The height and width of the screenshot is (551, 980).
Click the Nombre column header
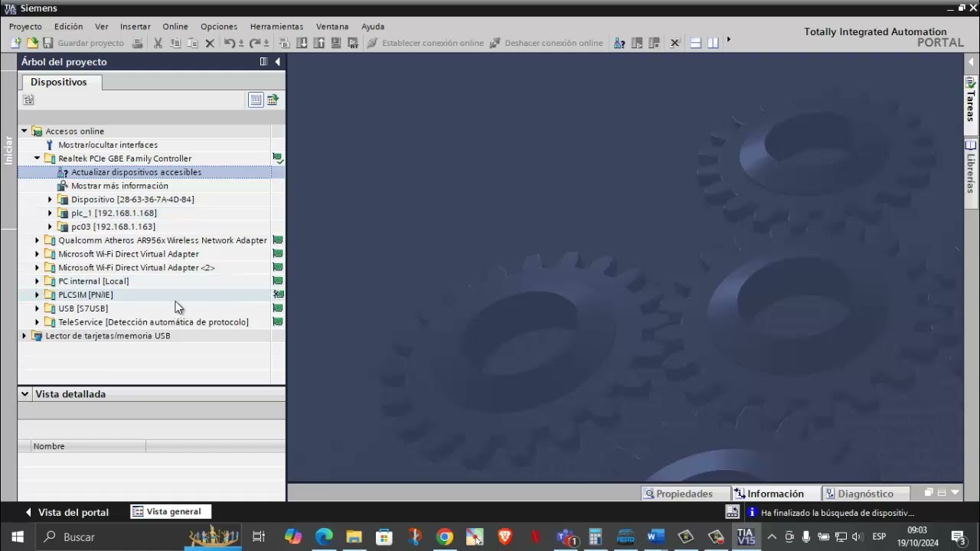pos(88,446)
